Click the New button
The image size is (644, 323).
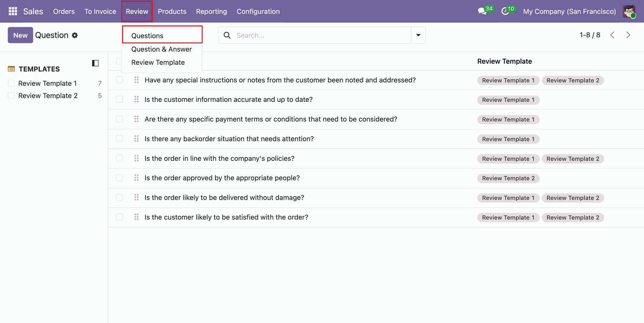coord(20,35)
